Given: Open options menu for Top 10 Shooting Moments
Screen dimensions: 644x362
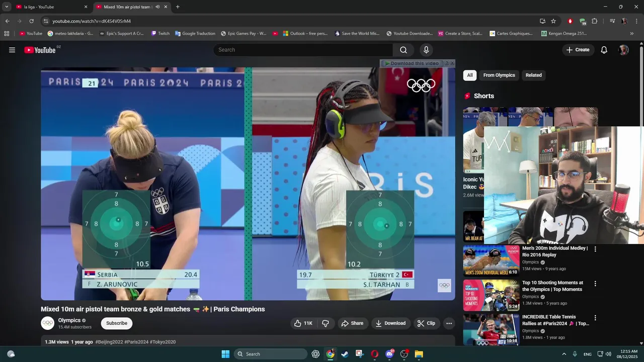Looking at the screenshot, I should pos(595,284).
